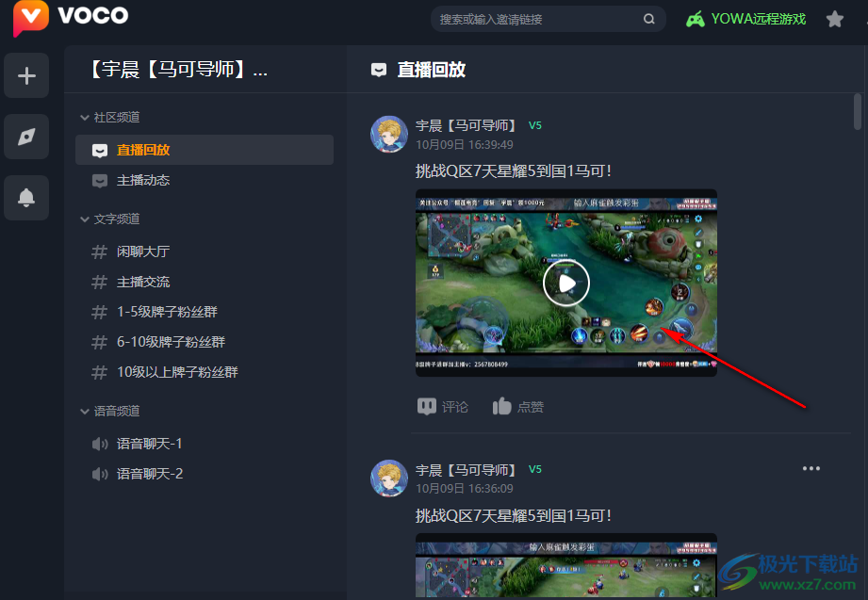Screen dimensions: 868x600
Task: Select the 直播回放 channel
Action: (x=205, y=150)
